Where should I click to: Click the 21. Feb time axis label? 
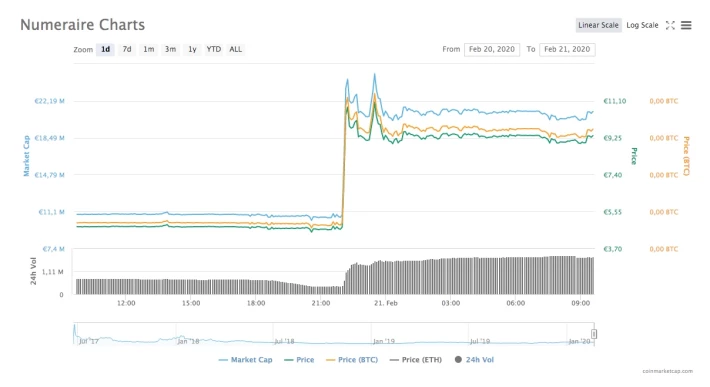(386, 303)
